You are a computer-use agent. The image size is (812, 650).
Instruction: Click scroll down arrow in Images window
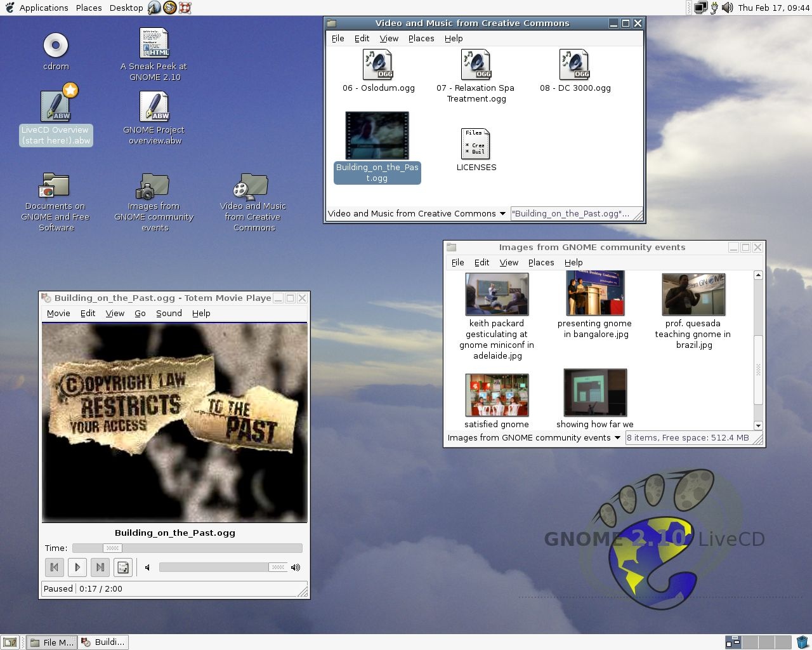758,425
